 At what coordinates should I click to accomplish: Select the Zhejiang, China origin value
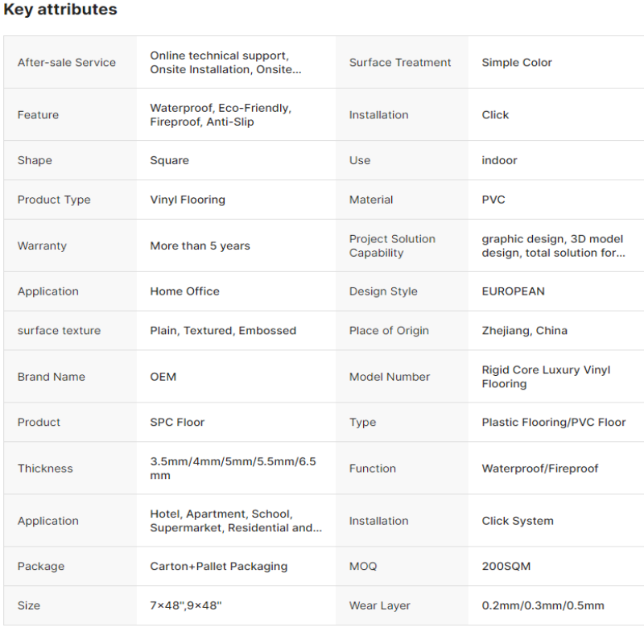point(525,331)
